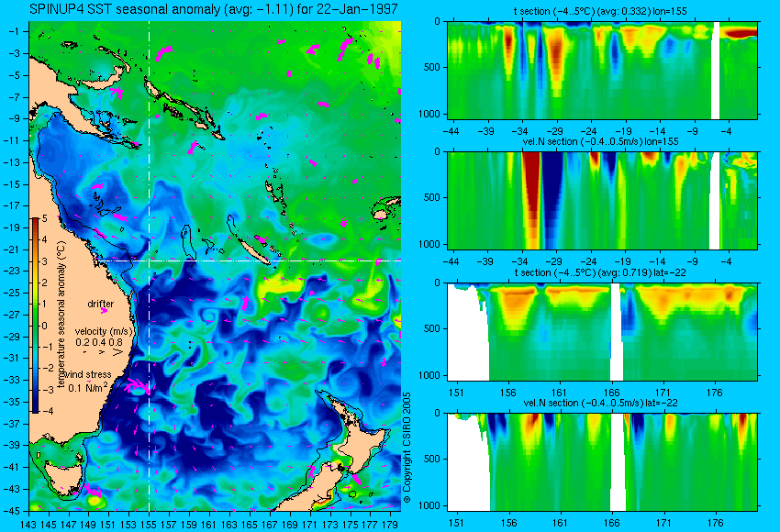Click the magenta drifter sample marker under the legend

pos(104,311)
